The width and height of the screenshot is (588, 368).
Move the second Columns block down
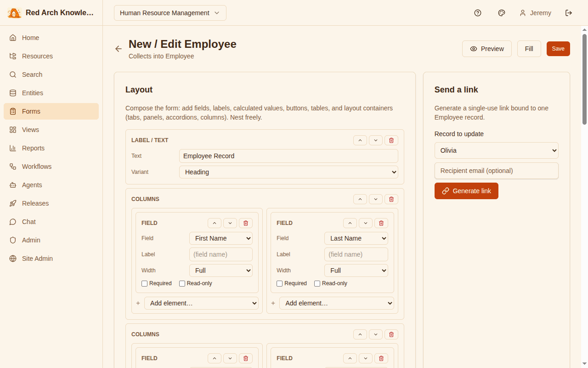tap(376, 334)
